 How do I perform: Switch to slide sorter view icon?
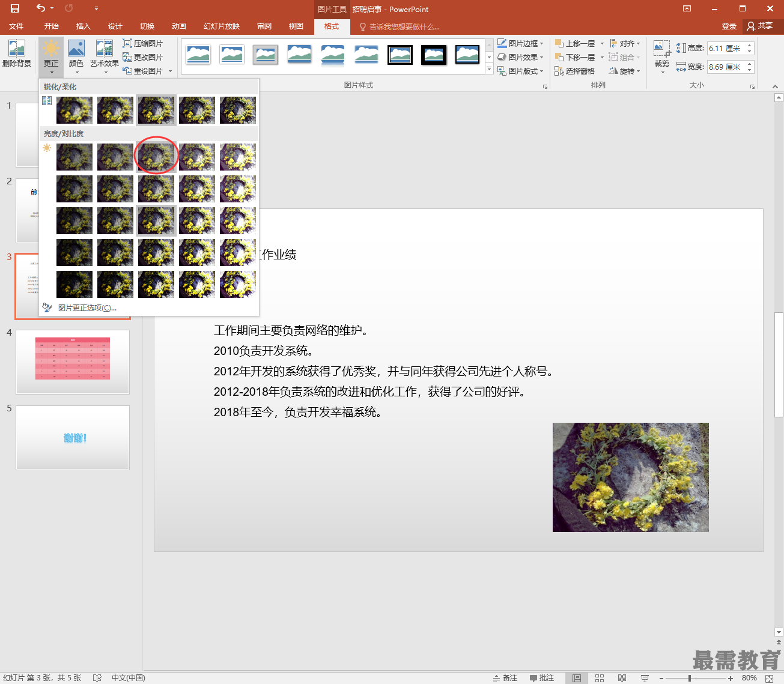600,678
